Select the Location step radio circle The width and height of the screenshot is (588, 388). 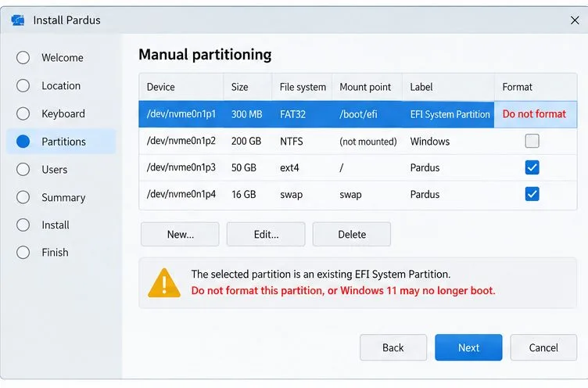tap(23, 85)
